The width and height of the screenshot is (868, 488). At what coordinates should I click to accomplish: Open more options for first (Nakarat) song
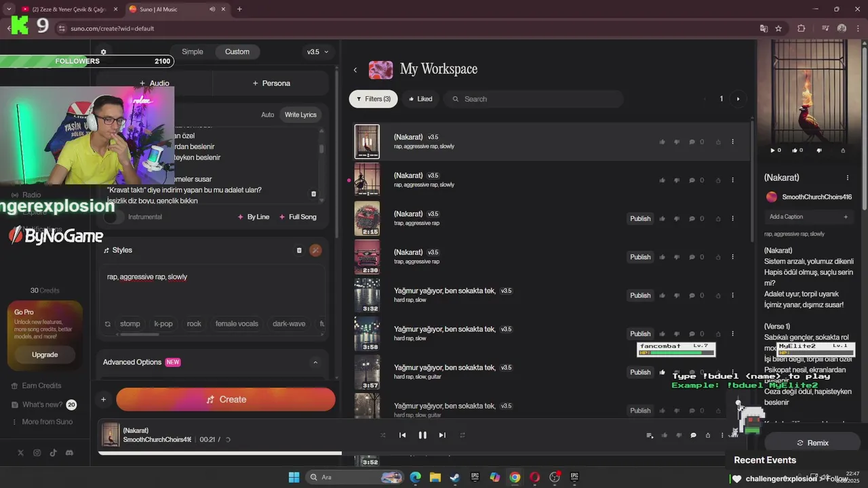click(x=732, y=142)
